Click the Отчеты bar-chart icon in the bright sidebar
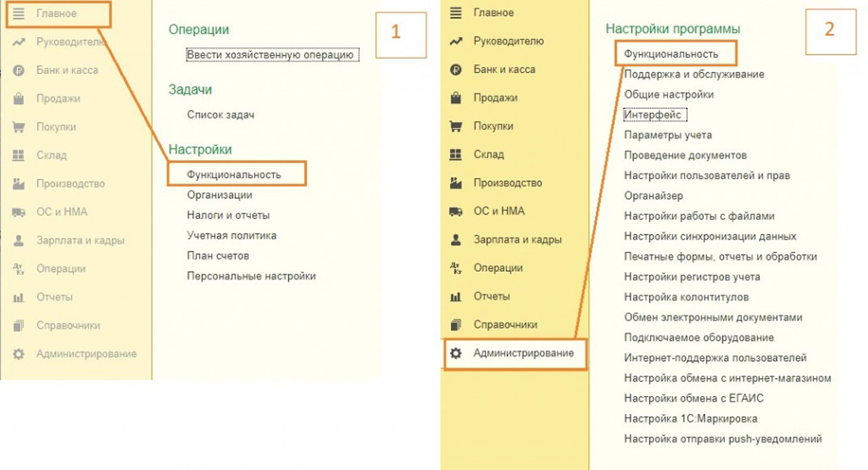This screenshot has width=868, height=470. (x=456, y=297)
